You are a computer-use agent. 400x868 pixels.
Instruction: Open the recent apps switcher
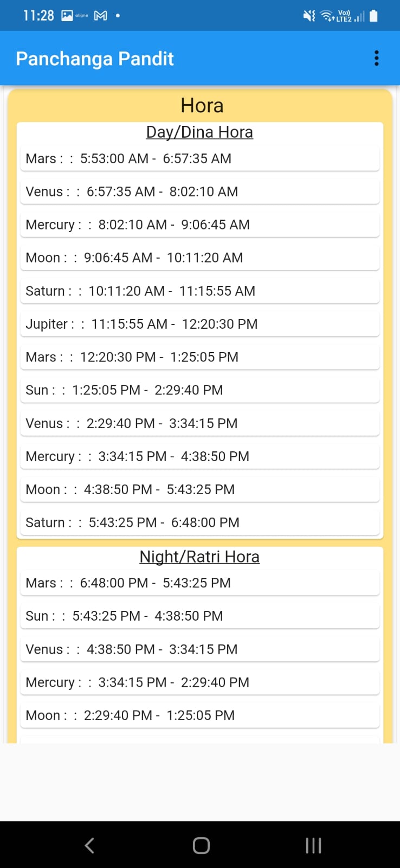[x=313, y=845]
